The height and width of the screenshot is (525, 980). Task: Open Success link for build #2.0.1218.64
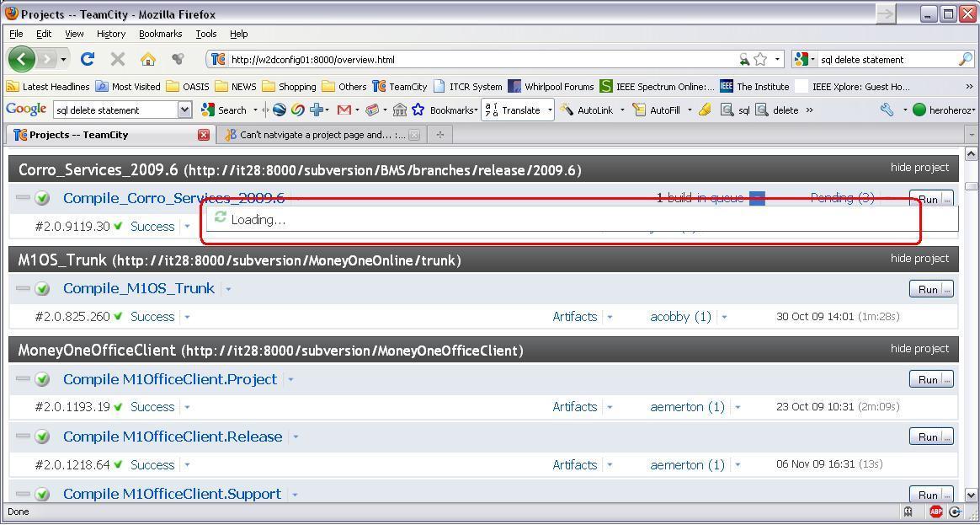coord(152,465)
